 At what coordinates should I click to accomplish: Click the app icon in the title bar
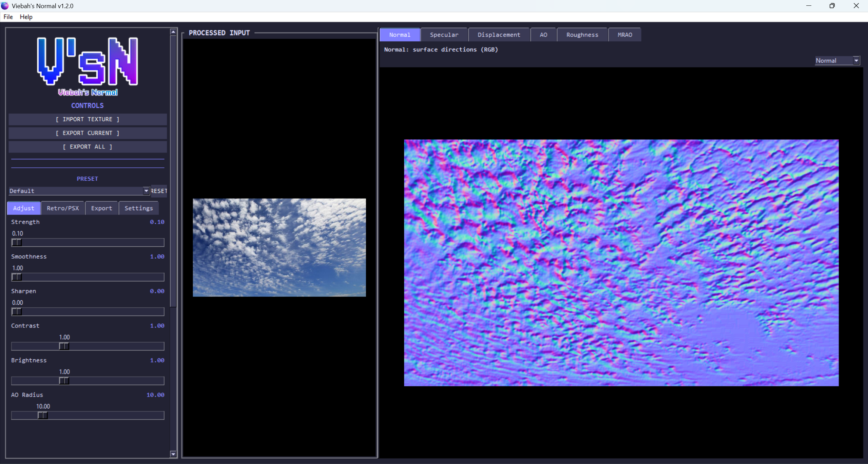[5, 6]
